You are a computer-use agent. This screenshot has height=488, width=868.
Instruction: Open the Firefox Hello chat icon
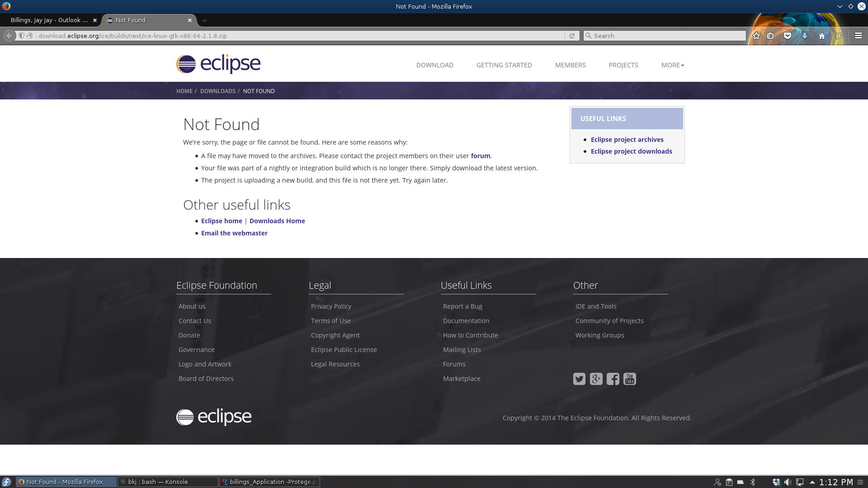tap(839, 36)
